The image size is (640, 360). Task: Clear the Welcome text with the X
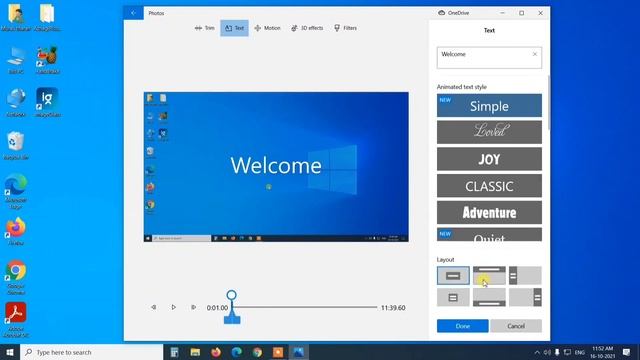[x=535, y=54]
